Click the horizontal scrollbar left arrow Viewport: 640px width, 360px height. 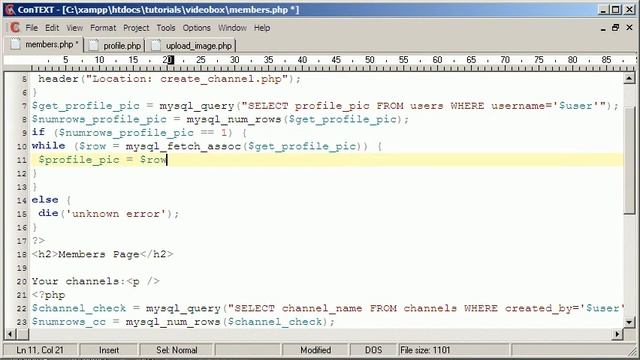click(10, 334)
